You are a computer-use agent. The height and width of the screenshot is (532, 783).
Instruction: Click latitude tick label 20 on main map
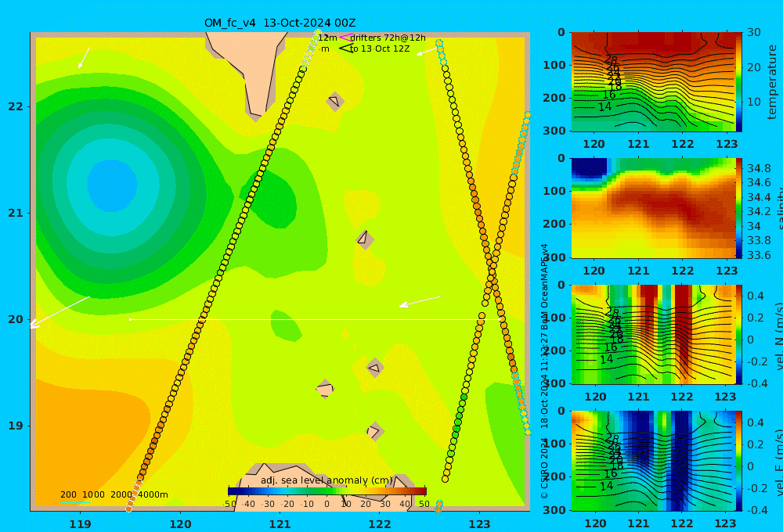[x=16, y=319]
